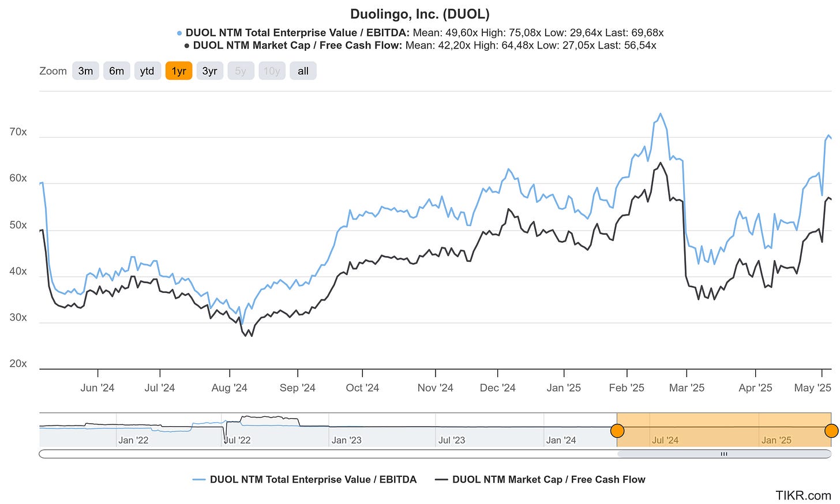Viewport: 840px width, 504px height.
Task: Select the 6m zoom range button
Action: 117,71
